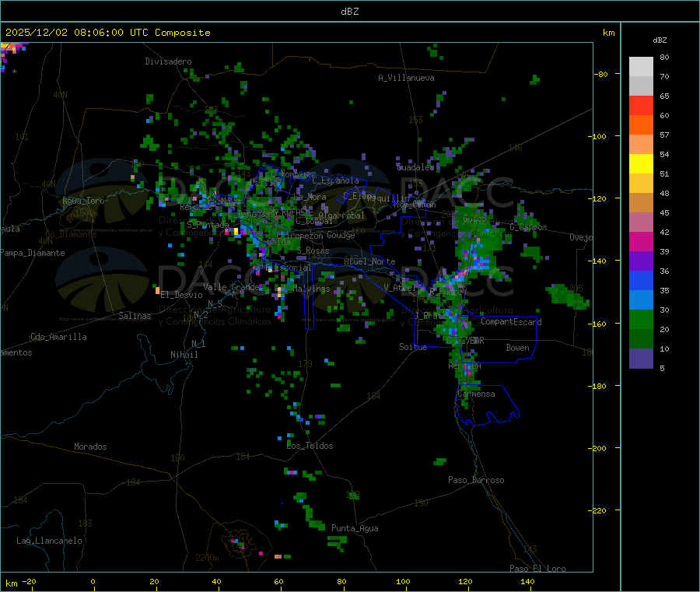Screen dimensions: 700x592
Task: Click the Cda_Amarilla map label
Action: 58,337
